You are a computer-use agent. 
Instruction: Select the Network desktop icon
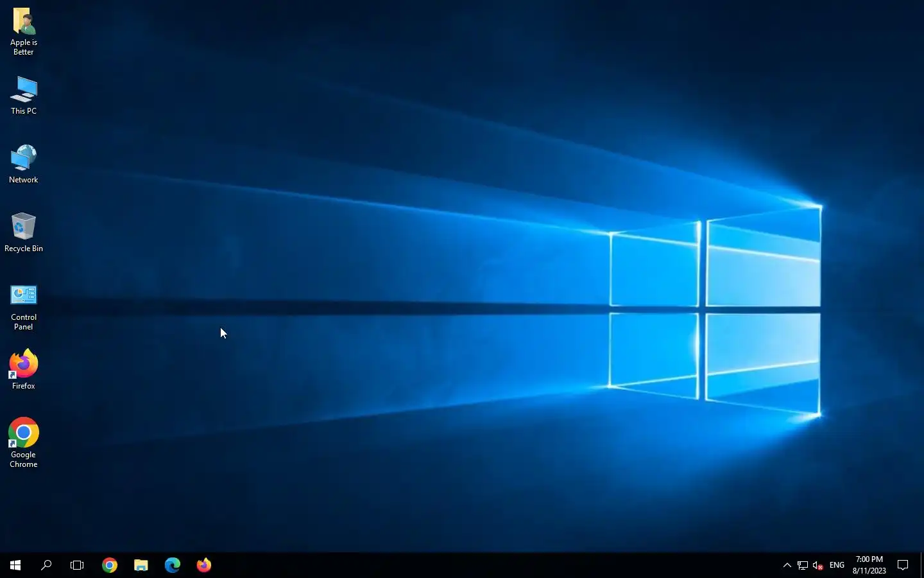pyautogui.click(x=24, y=164)
